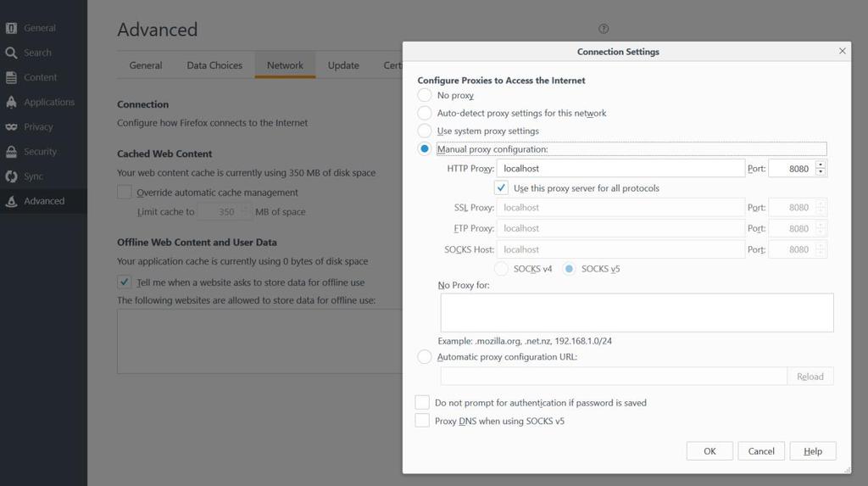The height and width of the screenshot is (486, 868).
Task: Switch to the General tab in Advanced
Action: (146, 65)
